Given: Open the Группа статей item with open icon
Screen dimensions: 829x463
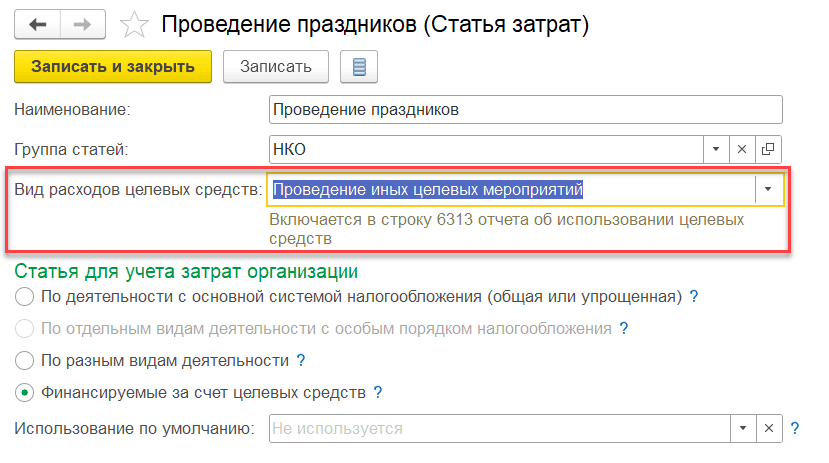Looking at the screenshot, I should pyautogui.click(x=768, y=149).
